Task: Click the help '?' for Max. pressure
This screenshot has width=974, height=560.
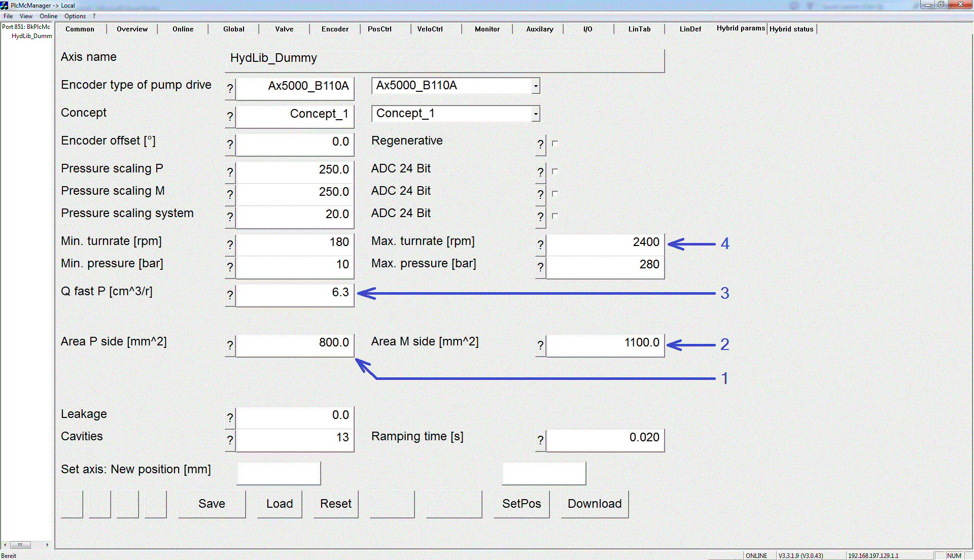Action: point(541,267)
